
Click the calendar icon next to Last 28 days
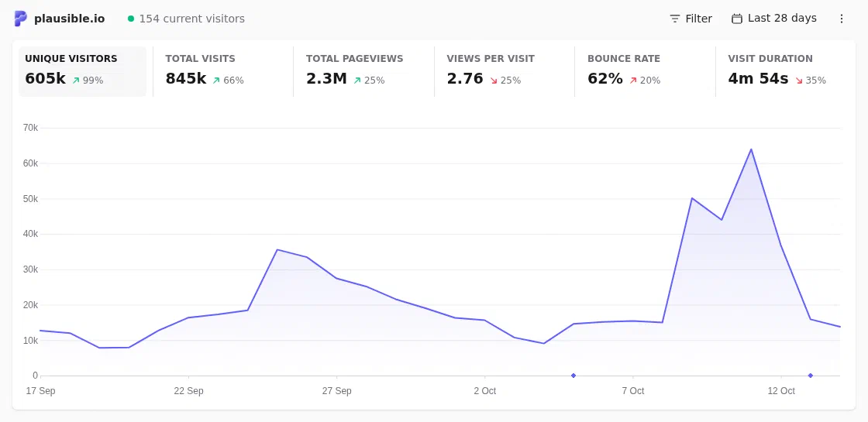click(737, 19)
